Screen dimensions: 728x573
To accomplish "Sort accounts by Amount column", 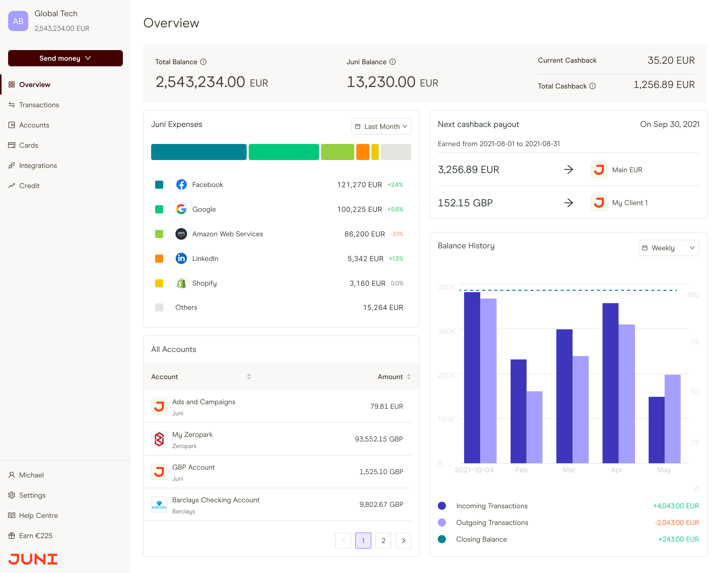I will [x=394, y=377].
